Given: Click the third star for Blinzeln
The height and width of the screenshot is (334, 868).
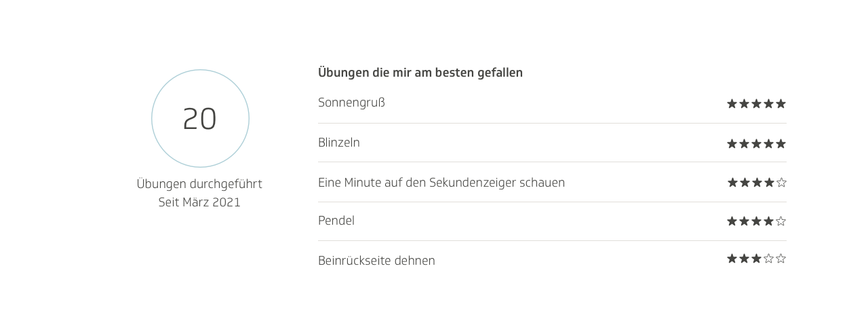Looking at the screenshot, I should (756, 144).
